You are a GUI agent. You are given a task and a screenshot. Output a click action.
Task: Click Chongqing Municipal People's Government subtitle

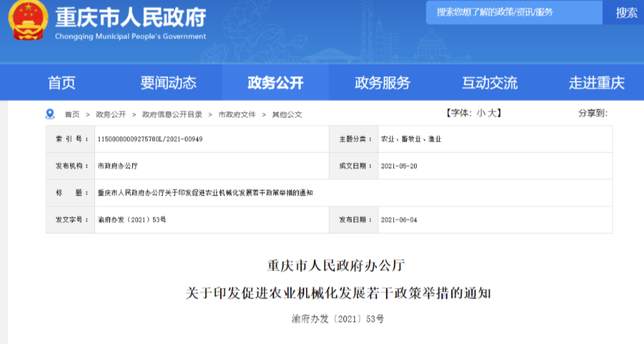pos(131,36)
